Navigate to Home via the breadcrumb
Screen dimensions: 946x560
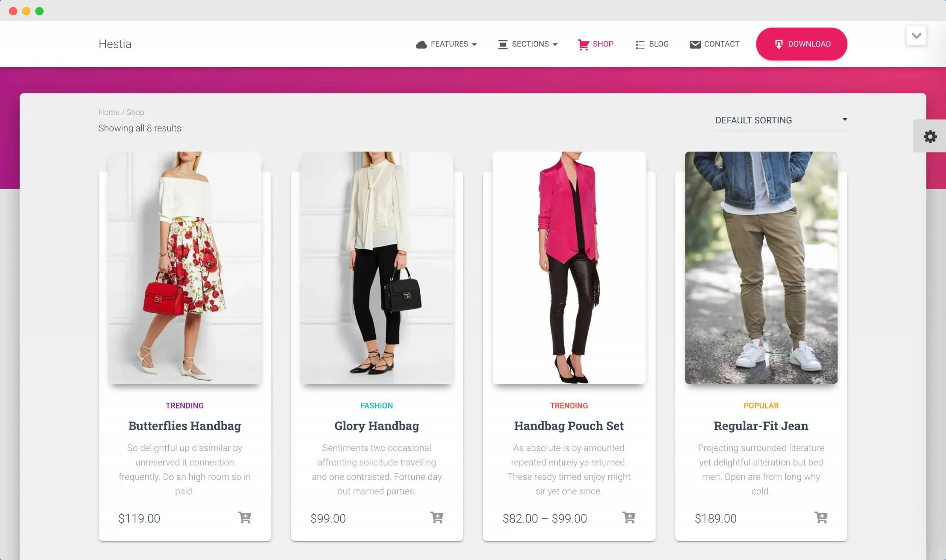[x=109, y=112]
